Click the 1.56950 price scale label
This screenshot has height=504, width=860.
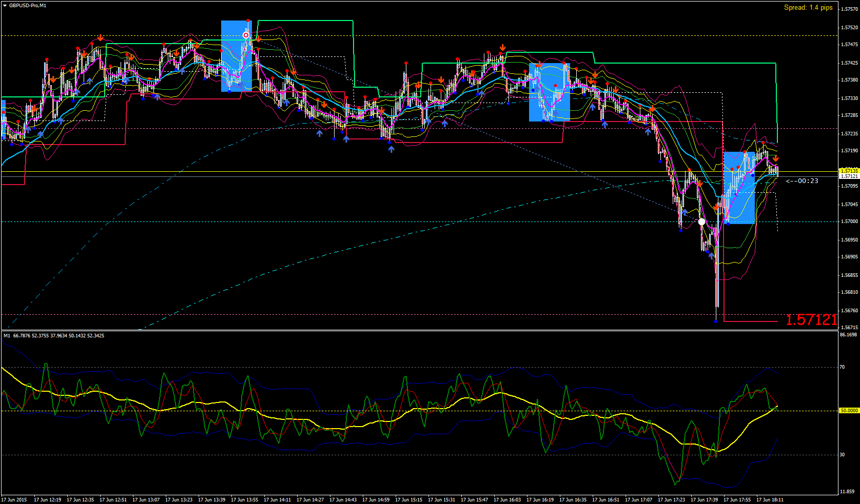(x=850, y=239)
